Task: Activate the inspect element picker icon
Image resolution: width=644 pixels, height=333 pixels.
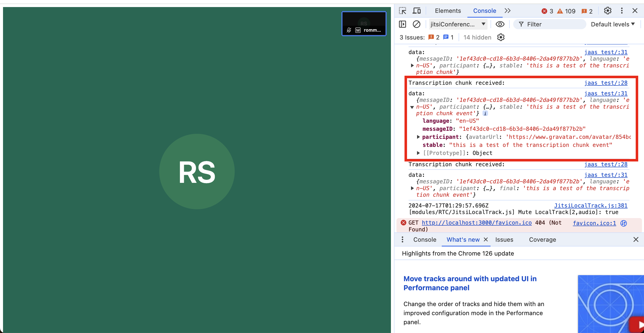Action: click(x=403, y=11)
